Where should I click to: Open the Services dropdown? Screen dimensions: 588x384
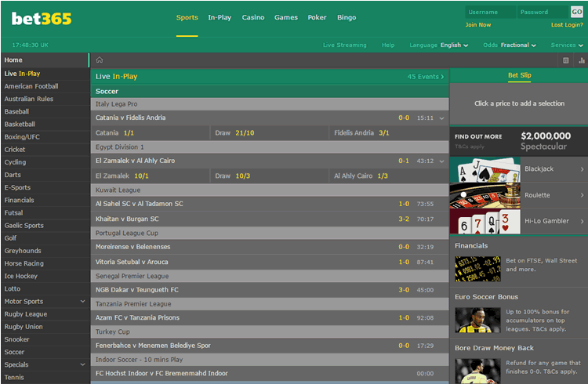click(x=567, y=45)
